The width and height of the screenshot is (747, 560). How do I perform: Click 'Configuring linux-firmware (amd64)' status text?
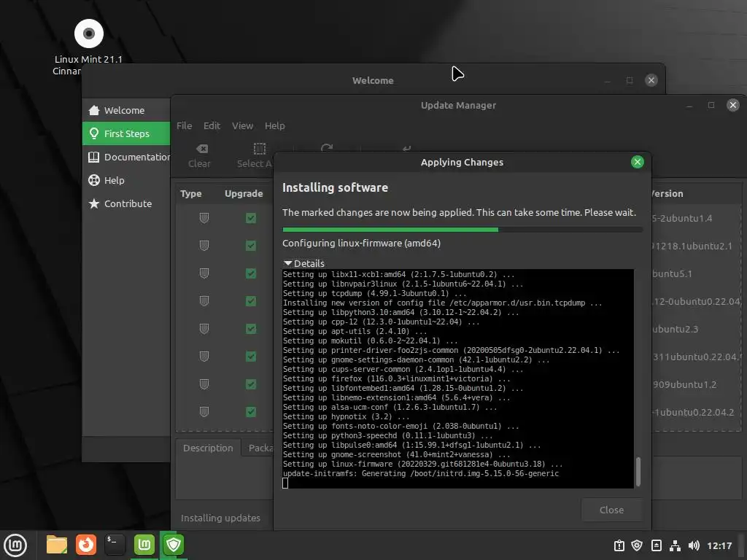(x=361, y=244)
